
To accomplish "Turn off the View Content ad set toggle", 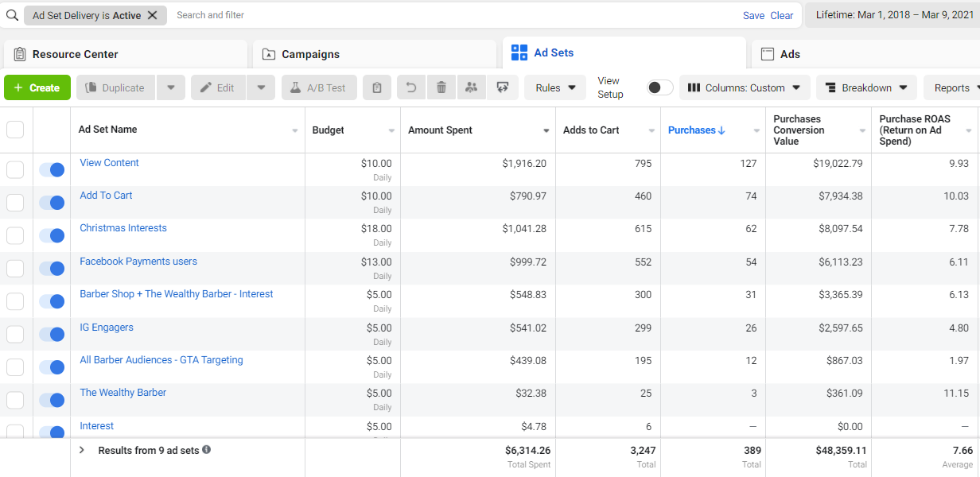I will [52, 170].
